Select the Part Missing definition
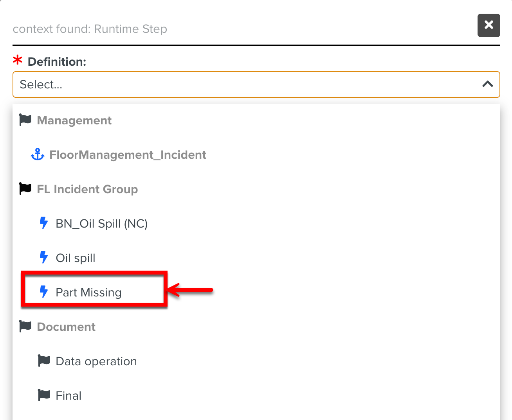The image size is (512, 420). tap(89, 292)
